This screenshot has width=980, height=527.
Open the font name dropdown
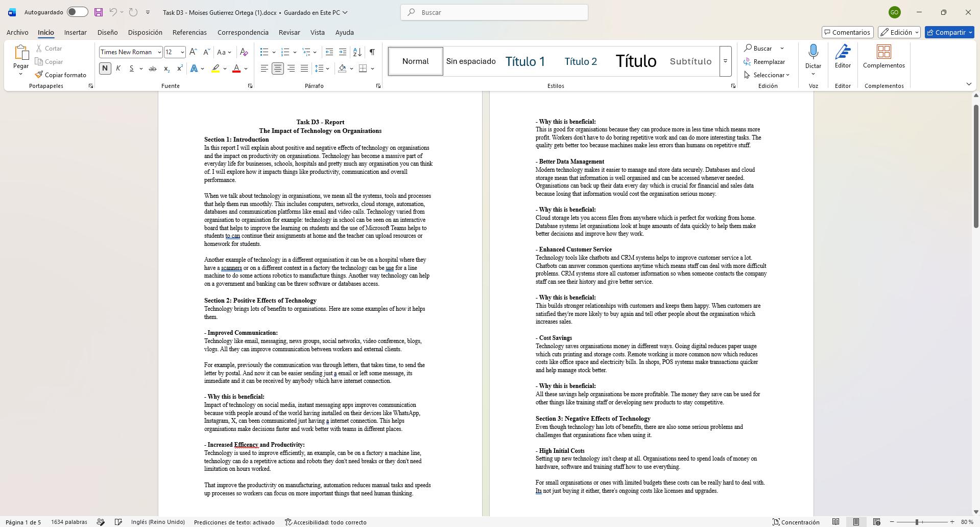159,52
